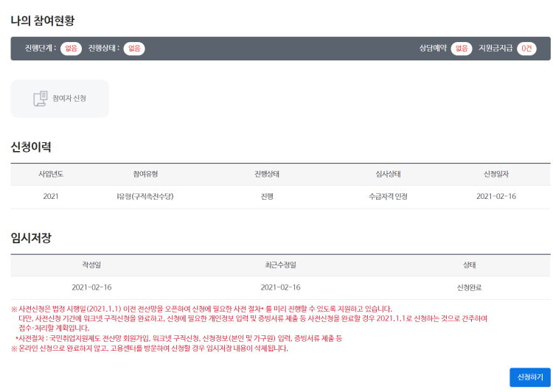
Task: Click the red *사전절차 notice line
Action: click(179, 339)
